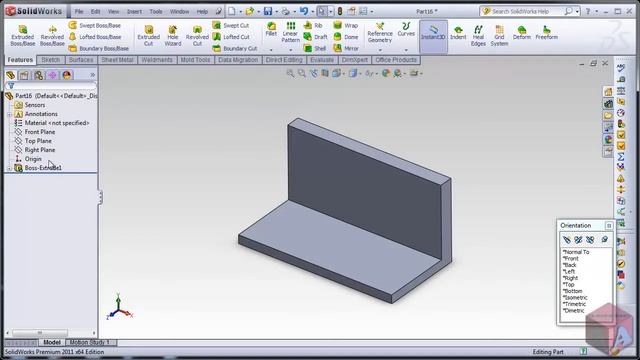Show more manager tabs with chevron

point(93,75)
